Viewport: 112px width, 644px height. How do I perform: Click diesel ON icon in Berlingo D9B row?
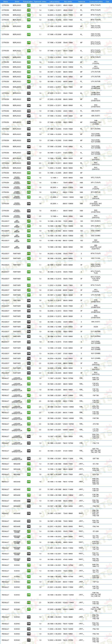(29, 122)
